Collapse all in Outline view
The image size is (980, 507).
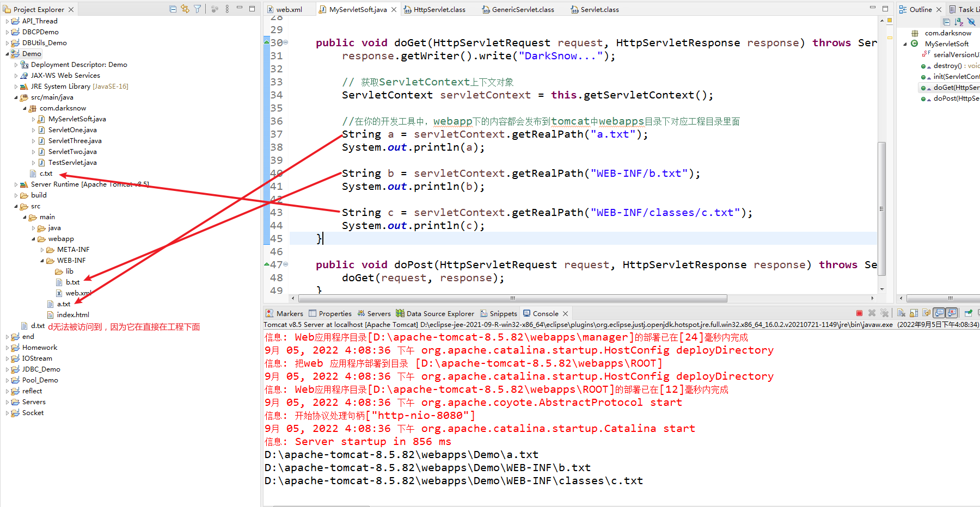(946, 22)
